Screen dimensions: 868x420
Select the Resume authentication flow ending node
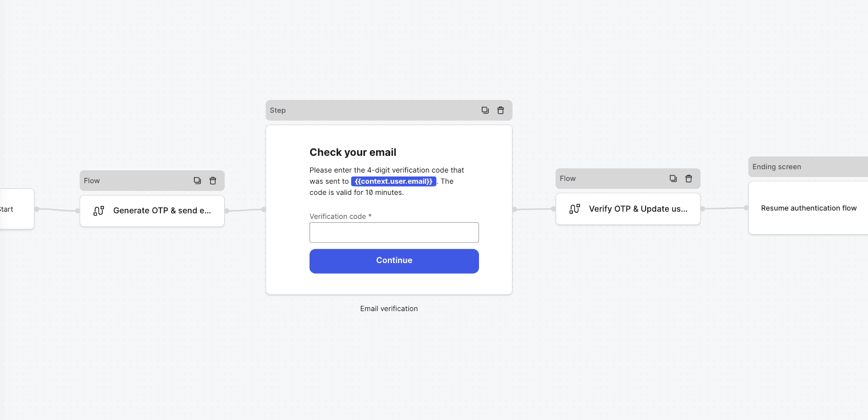(x=809, y=208)
